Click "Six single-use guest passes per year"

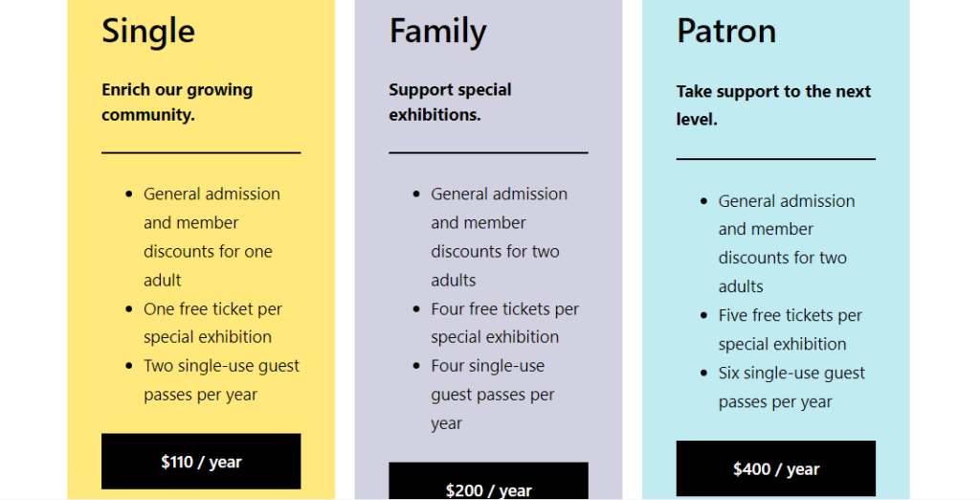click(791, 387)
